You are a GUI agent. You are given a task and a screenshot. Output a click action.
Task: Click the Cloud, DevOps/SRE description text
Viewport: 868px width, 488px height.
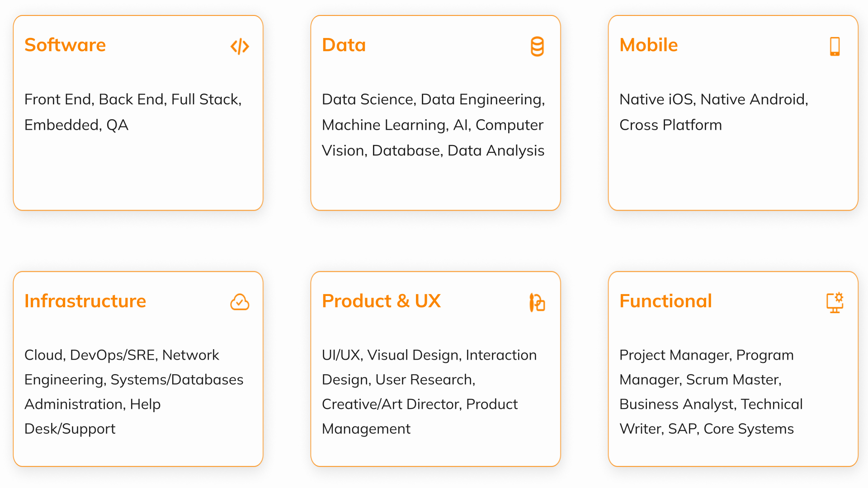[x=134, y=392]
